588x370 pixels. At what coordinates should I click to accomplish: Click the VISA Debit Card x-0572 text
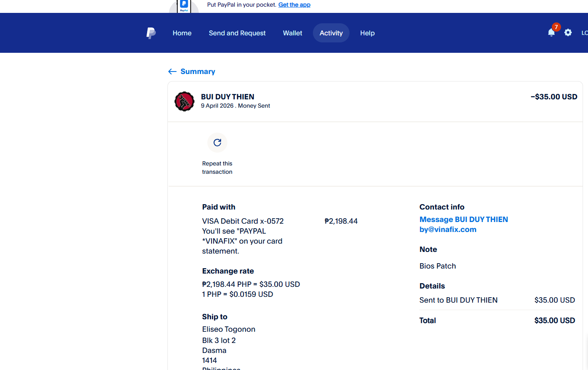pos(243,221)
